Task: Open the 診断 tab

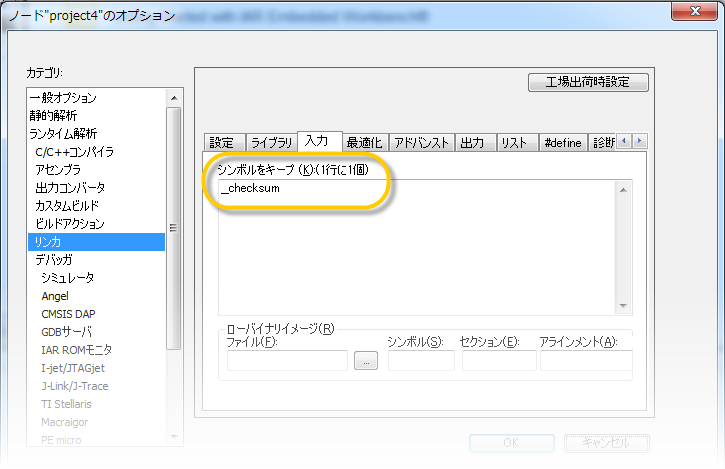Action: (x=602, y=143)
